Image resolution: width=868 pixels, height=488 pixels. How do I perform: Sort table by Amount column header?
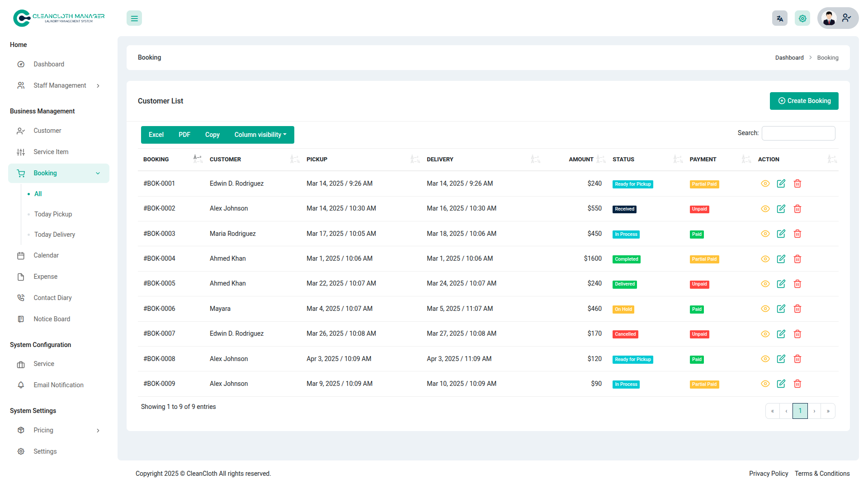click(581, 160)
